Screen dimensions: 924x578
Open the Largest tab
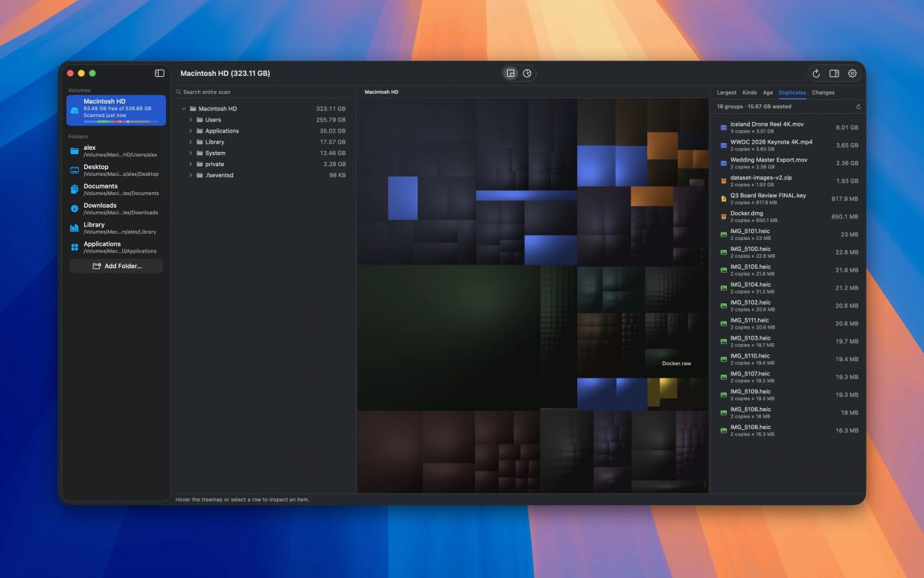727,93
